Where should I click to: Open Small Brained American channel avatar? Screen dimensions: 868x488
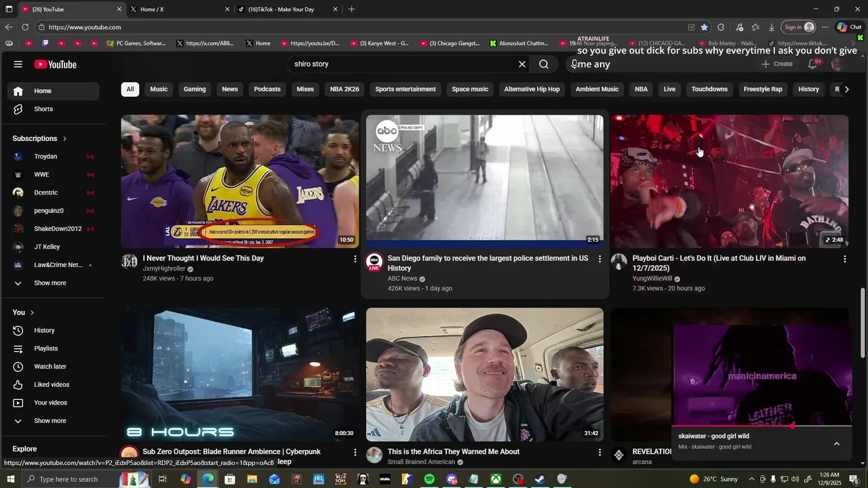(x=374, y=455)
